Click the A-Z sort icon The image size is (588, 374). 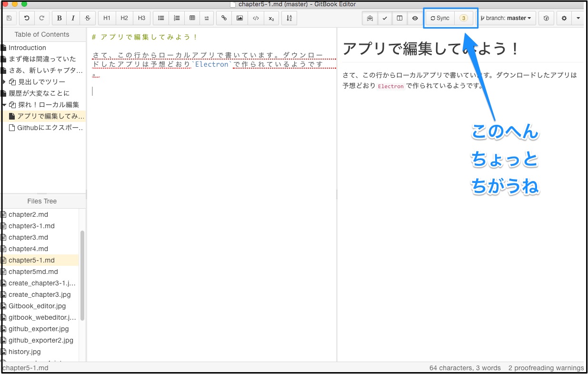[x=289, y=18]
